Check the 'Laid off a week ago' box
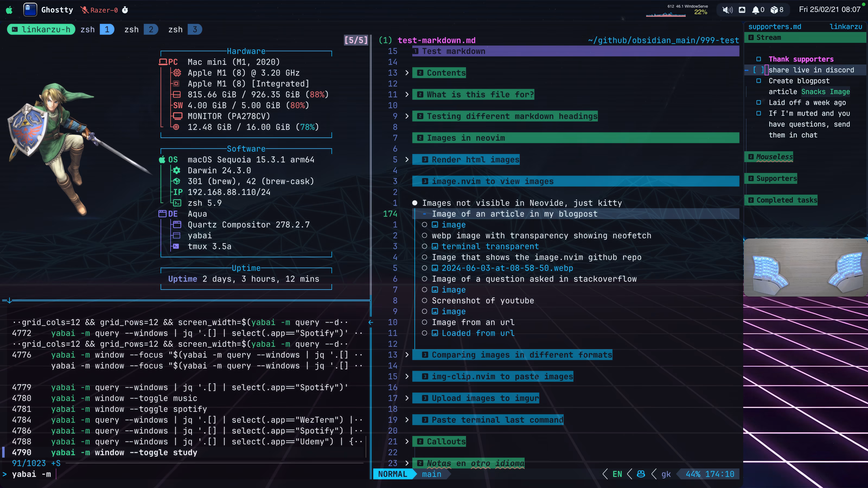 tap(758, 102)
